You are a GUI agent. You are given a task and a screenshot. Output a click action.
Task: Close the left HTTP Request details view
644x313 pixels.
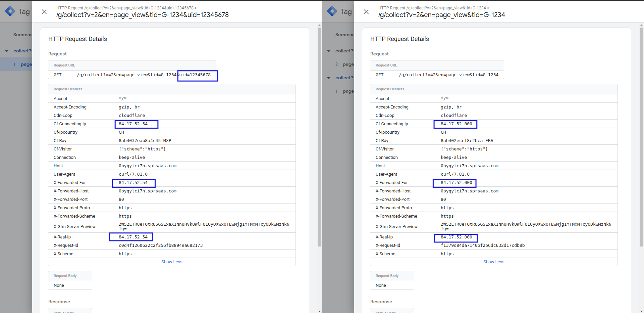pyautogui.click(x=44, y=12)
